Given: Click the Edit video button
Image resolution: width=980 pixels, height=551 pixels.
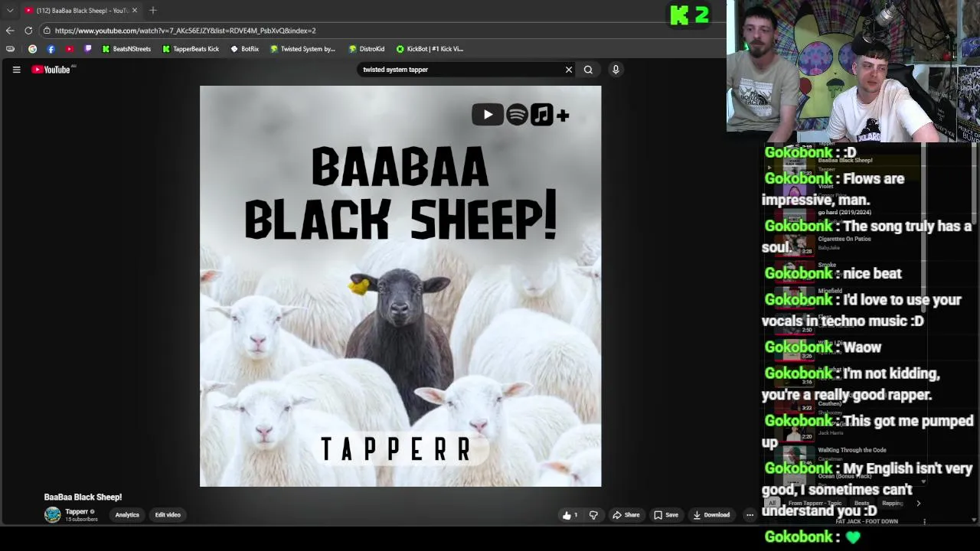Looking at the screenshot, I should tap(168, 515).
